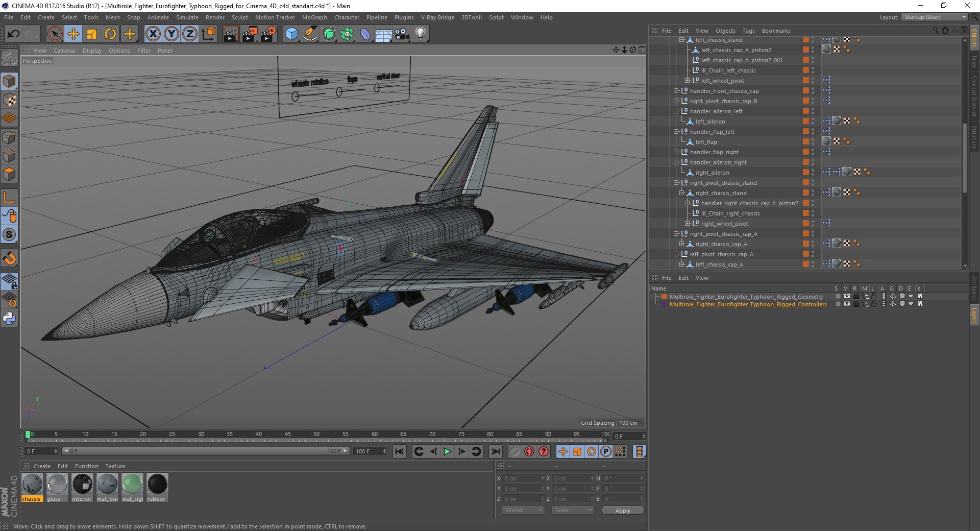Open Object Manager Tags menu
The height and width of the screenshot is (531, 980).
pyautogui.click(x=748, y=31)
